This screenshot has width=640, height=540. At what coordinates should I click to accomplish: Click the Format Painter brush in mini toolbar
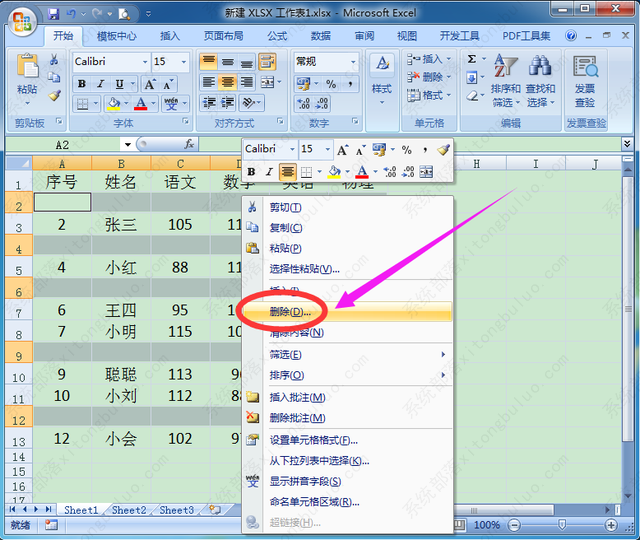pos(443,149)
